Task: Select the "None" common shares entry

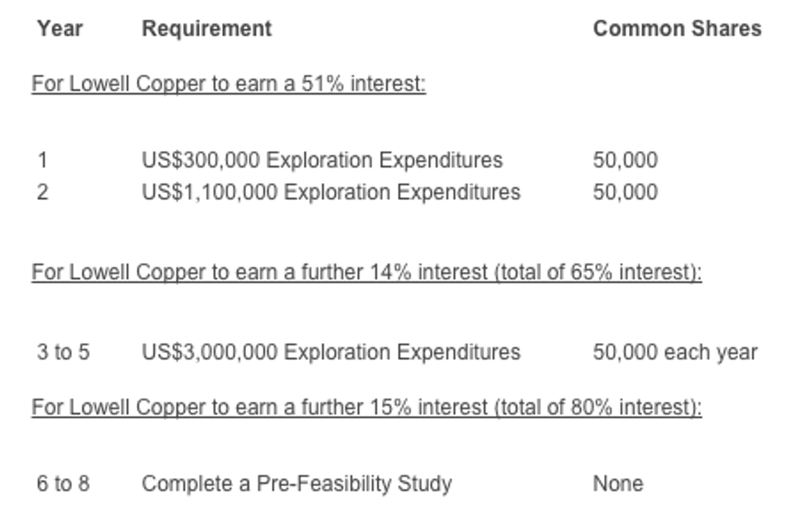Action: (x=617, y=483)
